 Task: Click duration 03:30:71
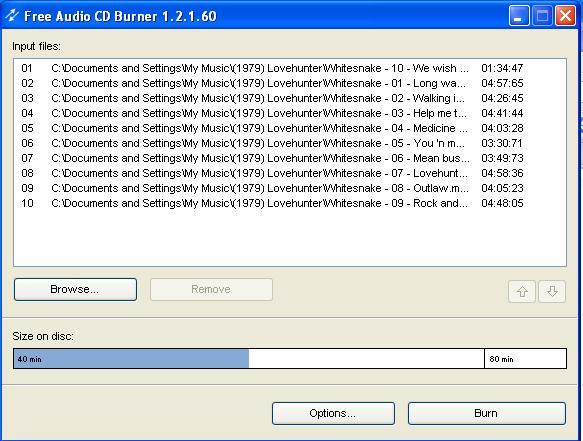502,143
